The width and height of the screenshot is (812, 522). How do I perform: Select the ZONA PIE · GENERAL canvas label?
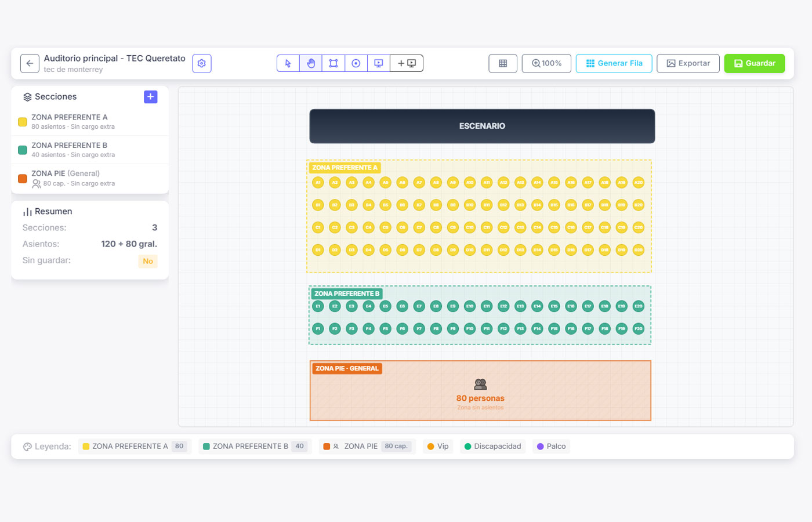(347, 368)
